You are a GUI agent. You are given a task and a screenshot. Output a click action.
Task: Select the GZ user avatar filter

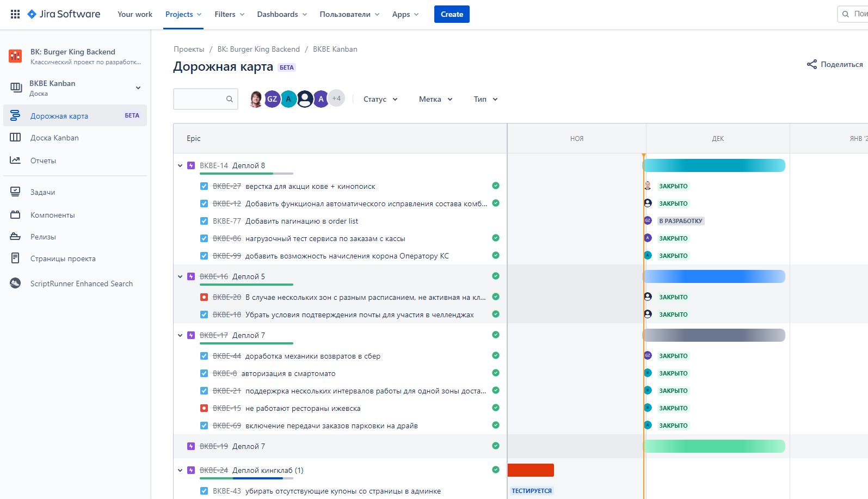tap(272, 99)
